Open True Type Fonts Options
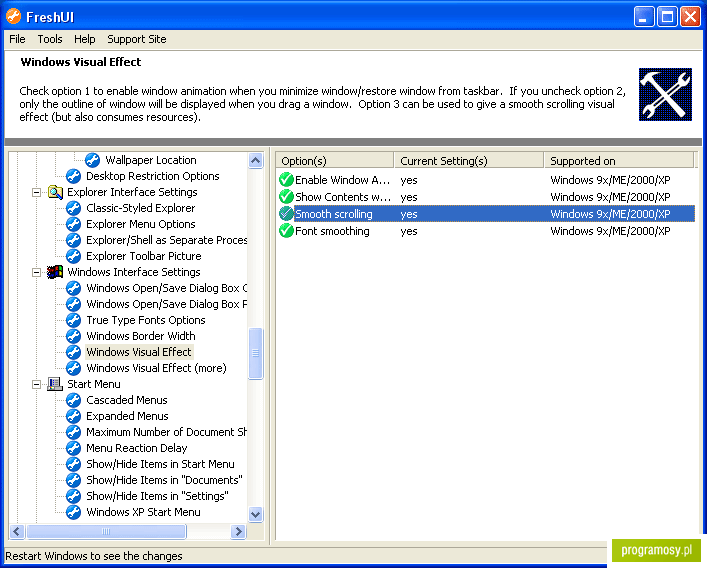Image resolution: width=707 pixels, height=568 pixels. pyautogui.click(x=146, y=320)
